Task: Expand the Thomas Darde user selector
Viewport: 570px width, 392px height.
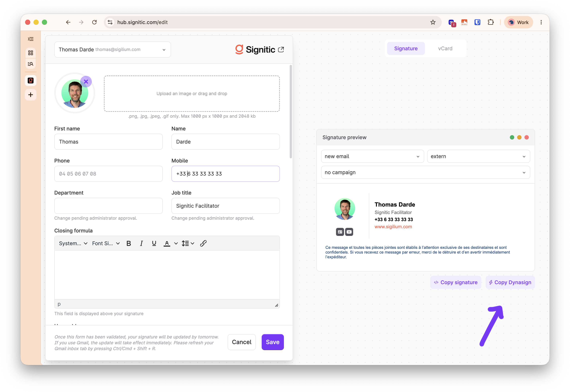Action: (x=113, y=50)
